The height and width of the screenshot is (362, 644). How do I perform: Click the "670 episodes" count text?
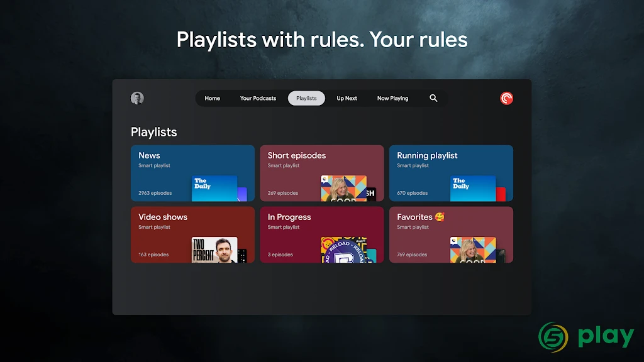coord(412,193)
